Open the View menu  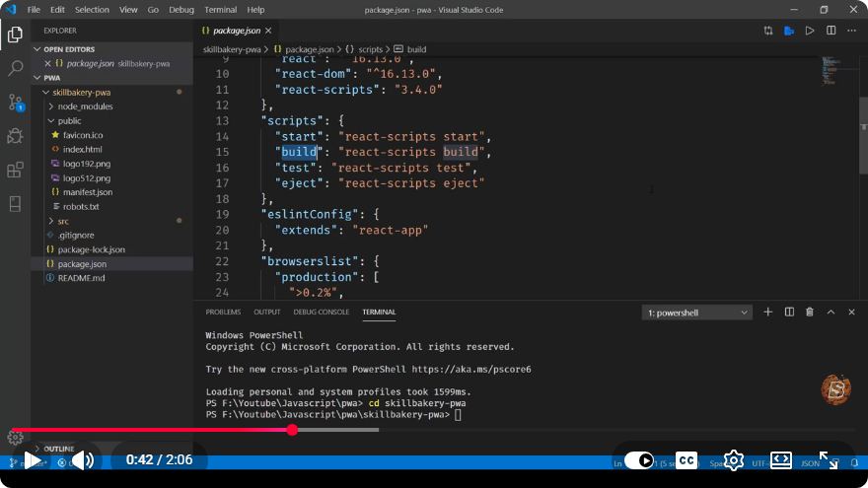click(x=128, y=10)
